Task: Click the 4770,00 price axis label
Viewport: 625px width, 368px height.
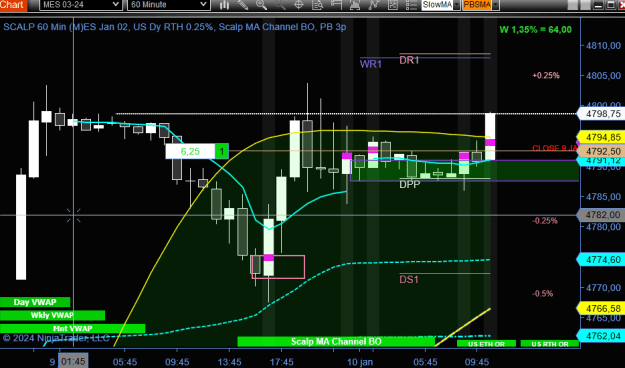Action: (603, 288)
